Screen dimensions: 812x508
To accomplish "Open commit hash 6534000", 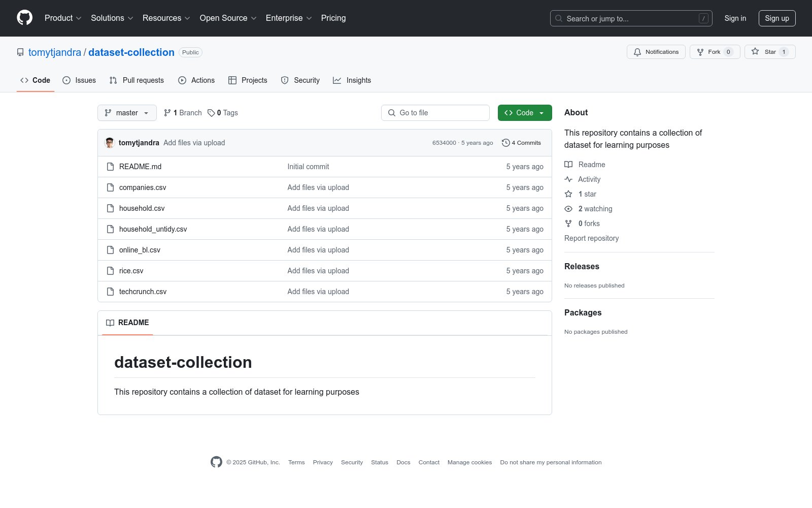I will point(444,143).
